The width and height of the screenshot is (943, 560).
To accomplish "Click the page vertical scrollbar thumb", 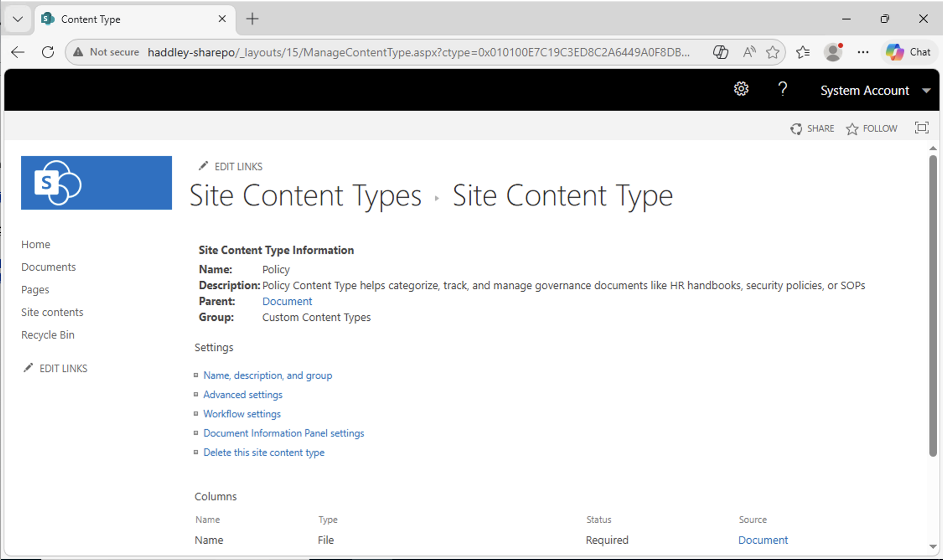I will pyautogui.click(x=933, y=306).
